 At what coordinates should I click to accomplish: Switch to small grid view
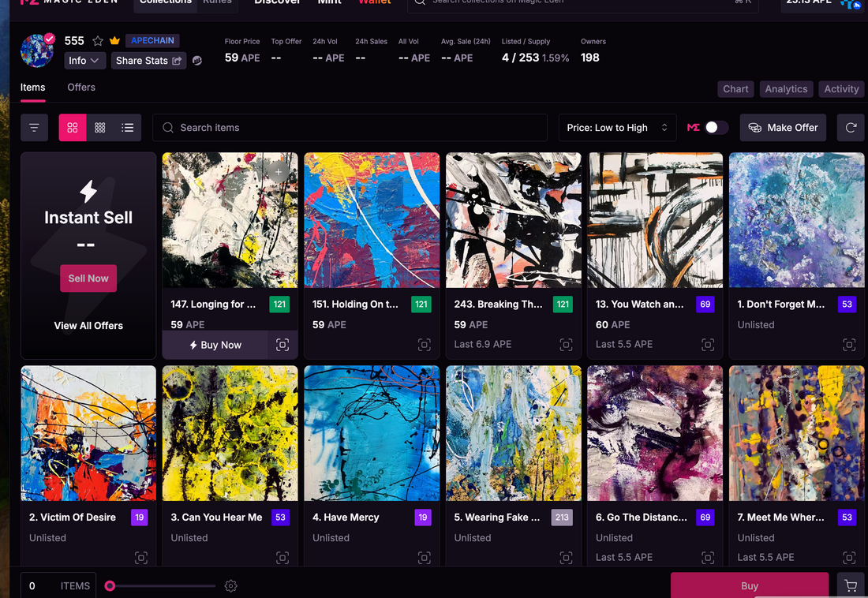pyautogui.click(x=100, y=128)
